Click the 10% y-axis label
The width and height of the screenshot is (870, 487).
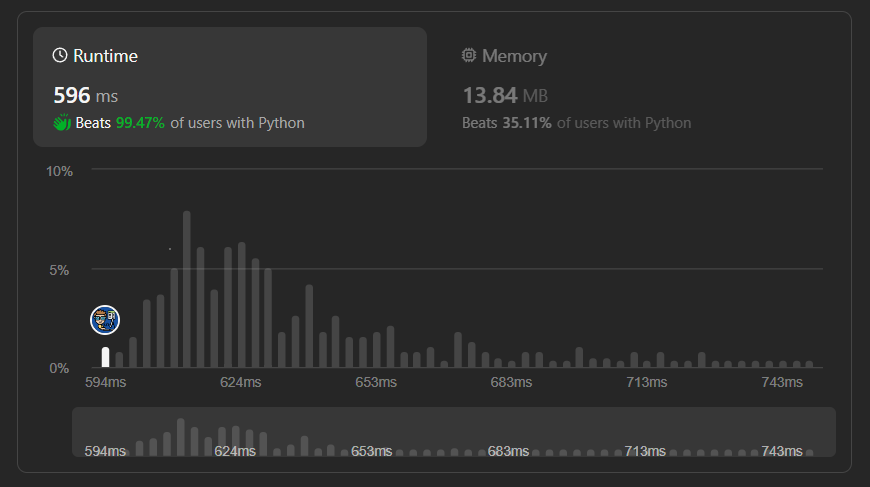[x=59, y=171]
